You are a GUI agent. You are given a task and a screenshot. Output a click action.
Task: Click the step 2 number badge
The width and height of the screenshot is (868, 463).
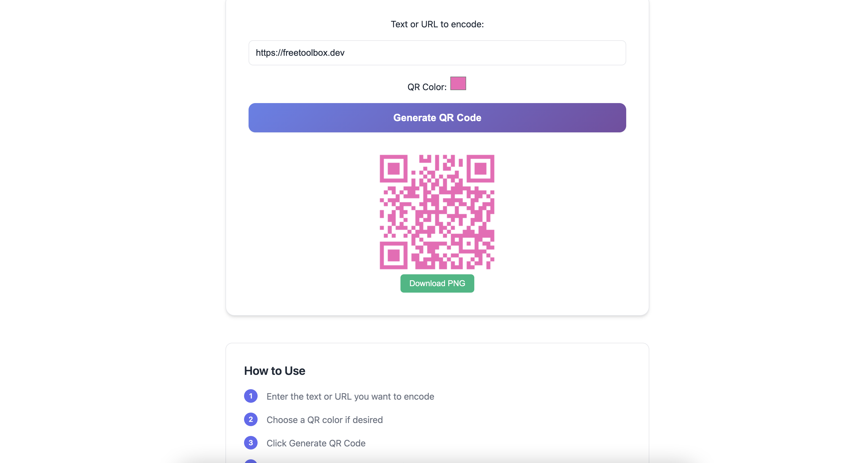(251, 419)
